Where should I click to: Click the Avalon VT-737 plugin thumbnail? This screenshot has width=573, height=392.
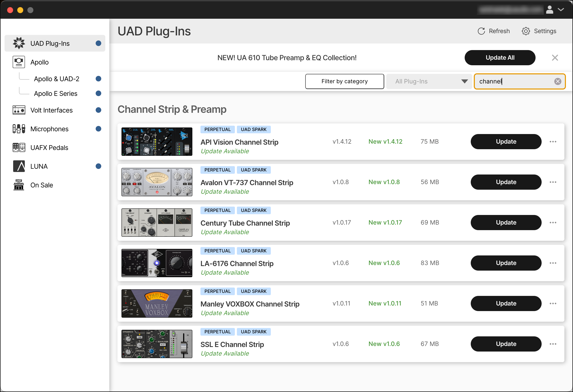[156, 182]
